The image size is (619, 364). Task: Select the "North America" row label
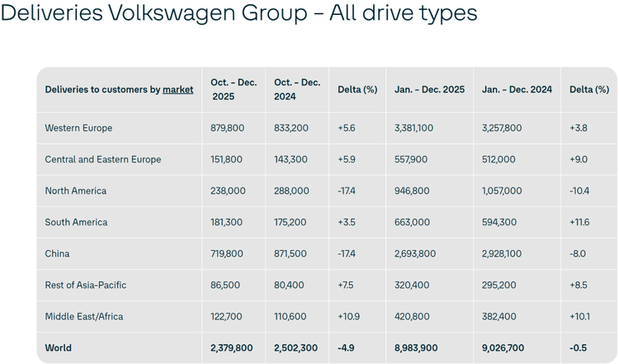point(75,191)
